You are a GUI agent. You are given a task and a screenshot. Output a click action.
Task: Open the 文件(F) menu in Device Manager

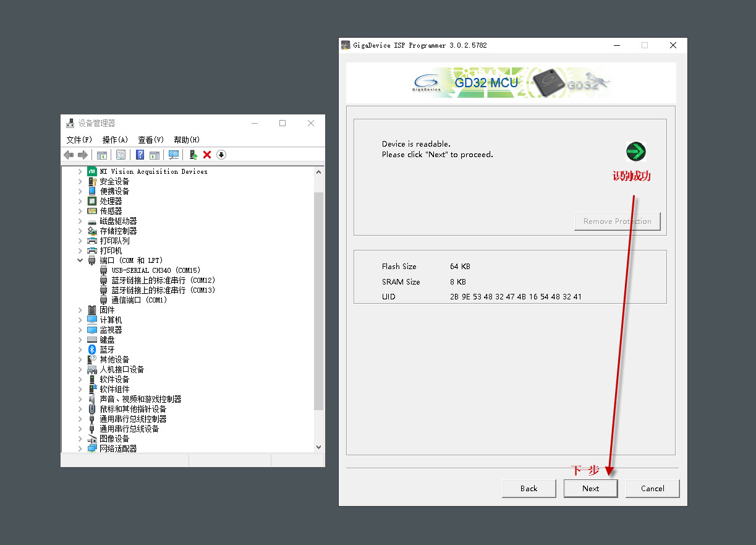(x=79, y=140)
